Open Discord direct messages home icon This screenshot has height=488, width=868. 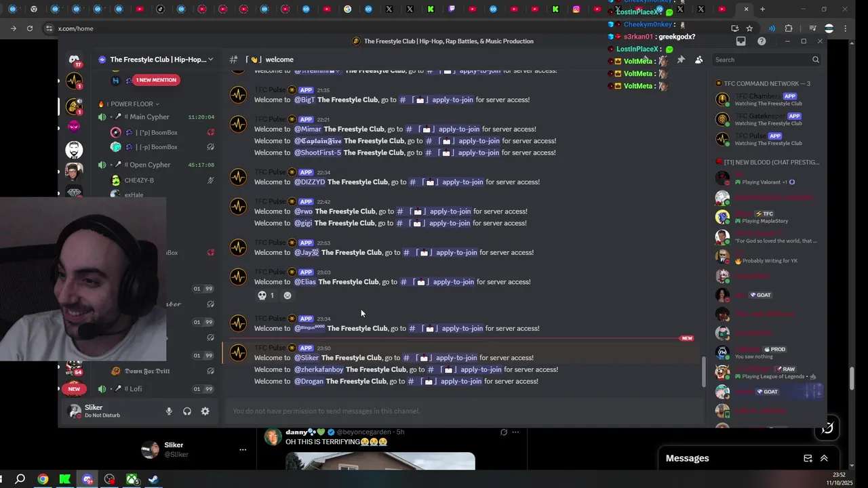pyautogui.click(x=74, y=60)
